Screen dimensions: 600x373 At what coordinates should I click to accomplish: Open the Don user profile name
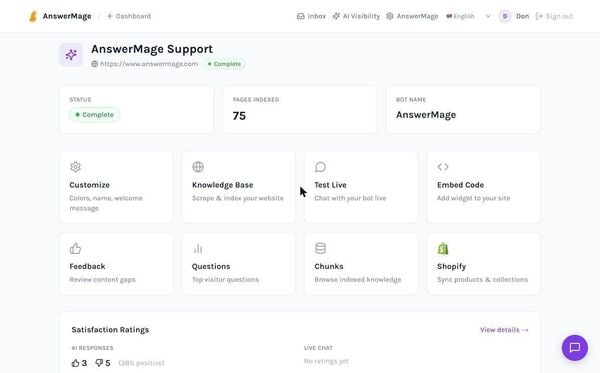[x=522, y=16]
